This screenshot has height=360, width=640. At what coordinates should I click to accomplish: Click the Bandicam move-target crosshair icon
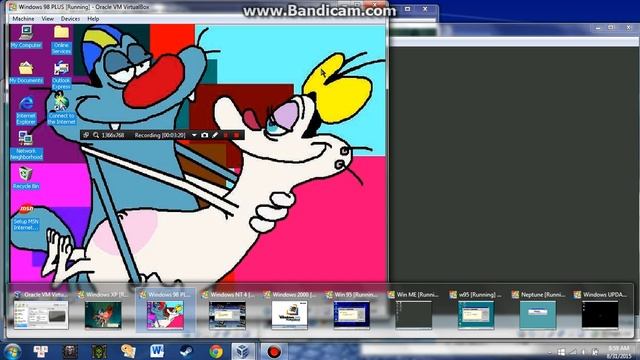tap(86, 135)
